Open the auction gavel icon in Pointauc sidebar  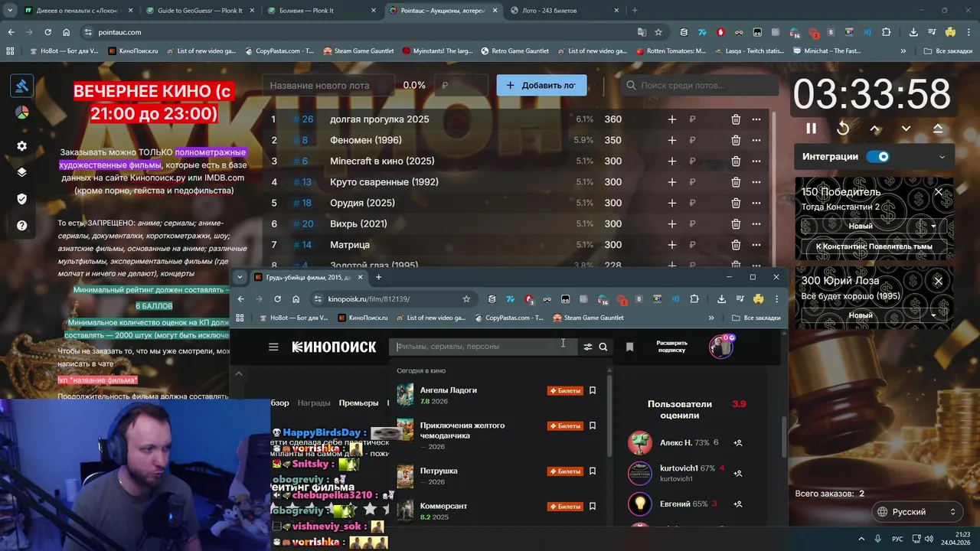pyautogui.click(x=21, y=86)
